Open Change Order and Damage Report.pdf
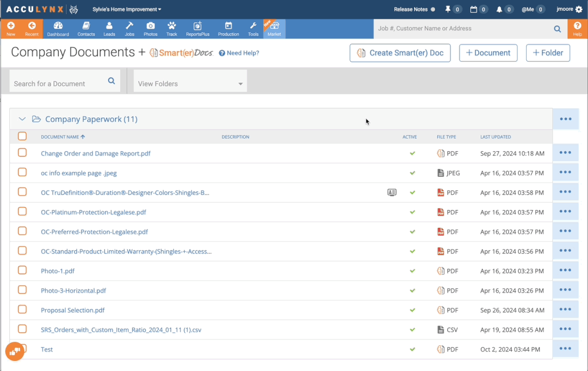 tap(96, 153)
